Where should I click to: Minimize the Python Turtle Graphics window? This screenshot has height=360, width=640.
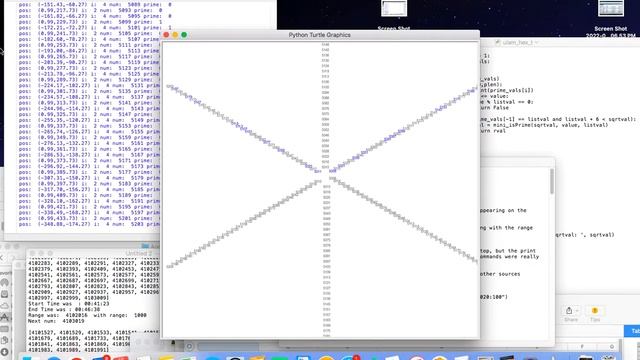pyautogui.click(x=175, y=35)
